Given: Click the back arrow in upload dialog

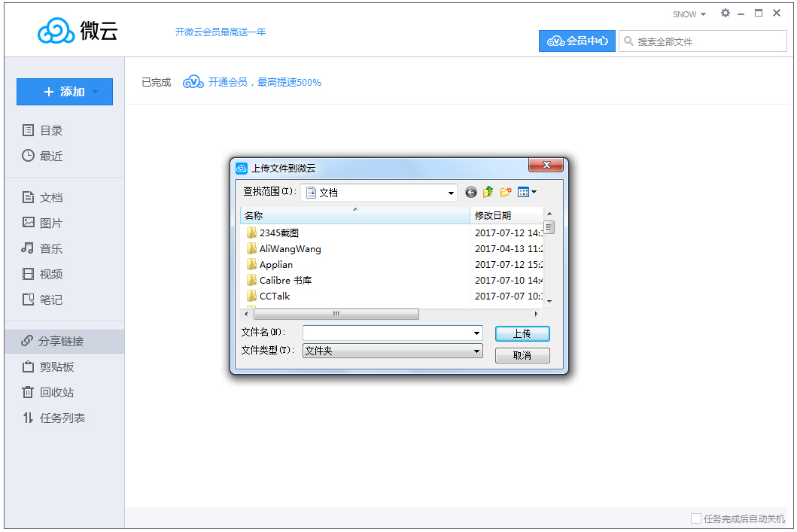Looking at the screenshot, I should click(471, 192).
